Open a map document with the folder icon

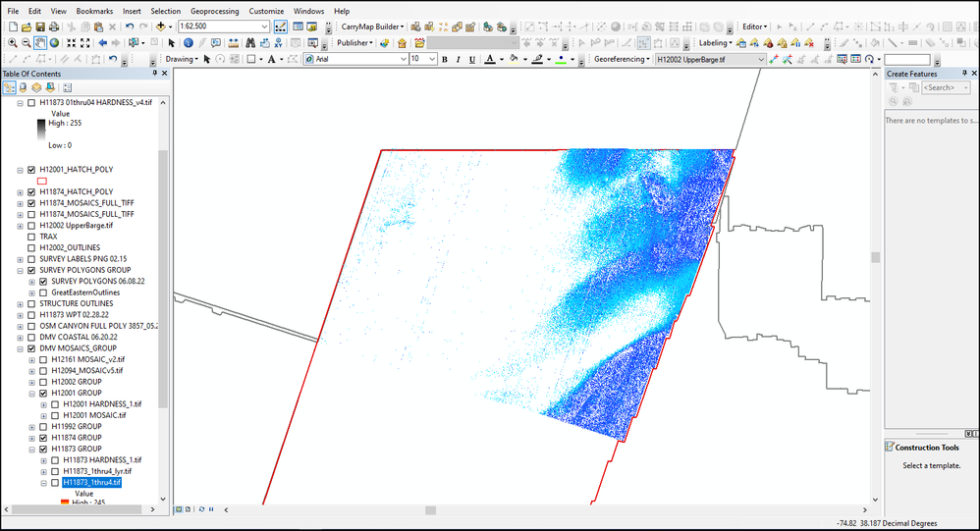[27, 27]
